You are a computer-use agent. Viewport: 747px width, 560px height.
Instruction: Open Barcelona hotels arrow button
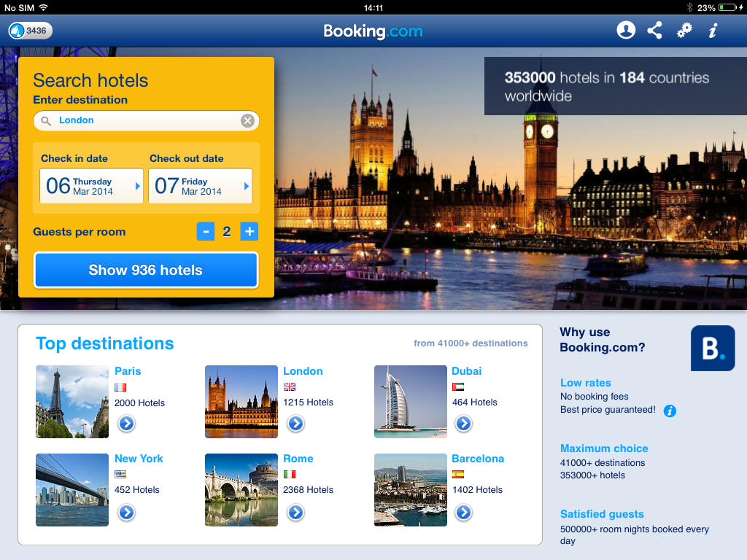[463, 513]
